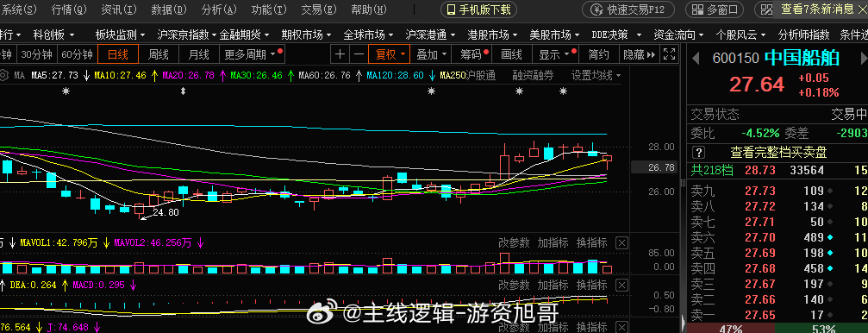The width and height of the screenshot is (868, 333).
Task: Open 叠加 overlay dropdown
Action: click(x=431, y=55)
